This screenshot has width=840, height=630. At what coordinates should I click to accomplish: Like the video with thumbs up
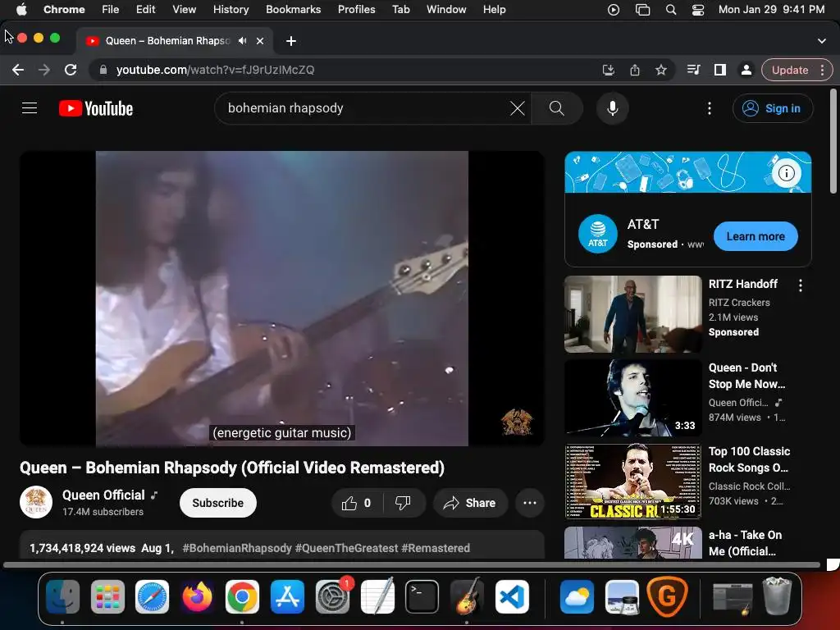click(x=356, y=503)
